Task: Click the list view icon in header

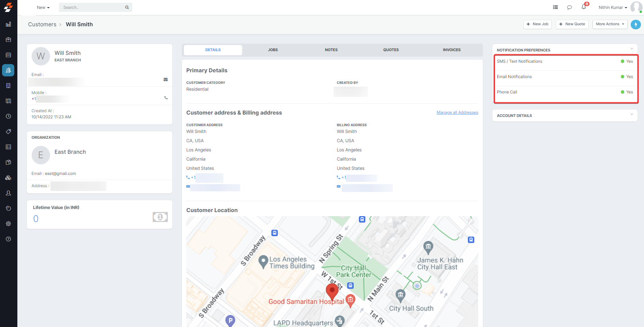Action: pos(555,7)
